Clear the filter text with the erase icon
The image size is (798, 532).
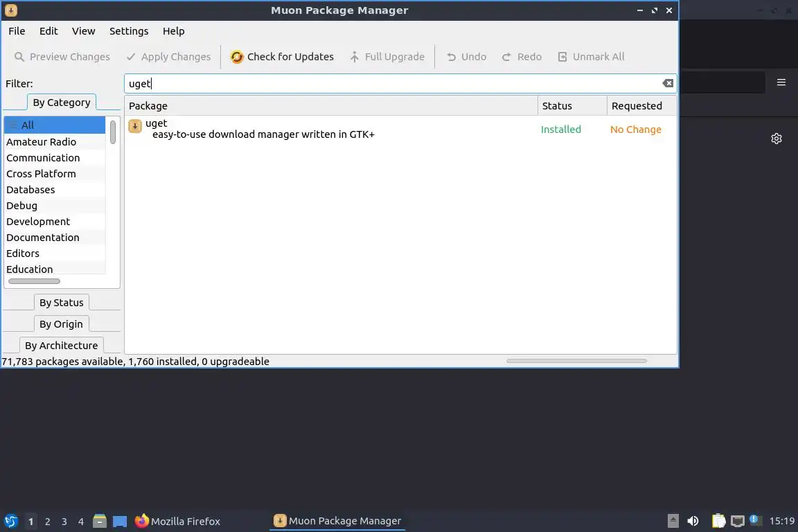tap(668, 84)
